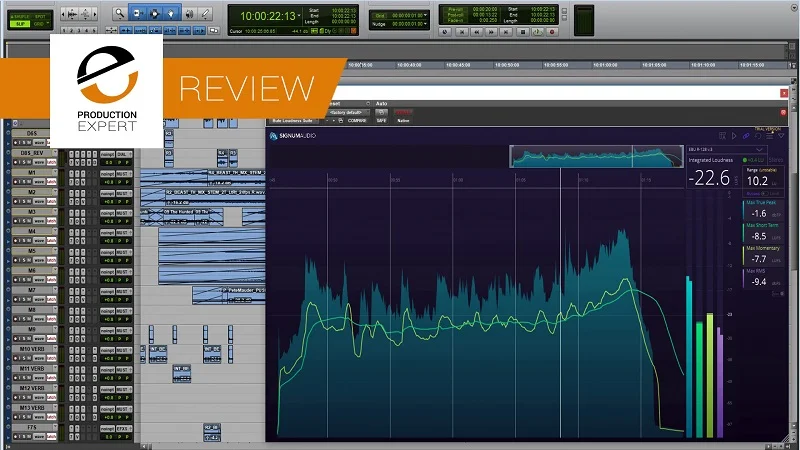This screenshot has width=800, height=450.
Task: Toggle the plugin SAFE button
Action: pos(381,120)
